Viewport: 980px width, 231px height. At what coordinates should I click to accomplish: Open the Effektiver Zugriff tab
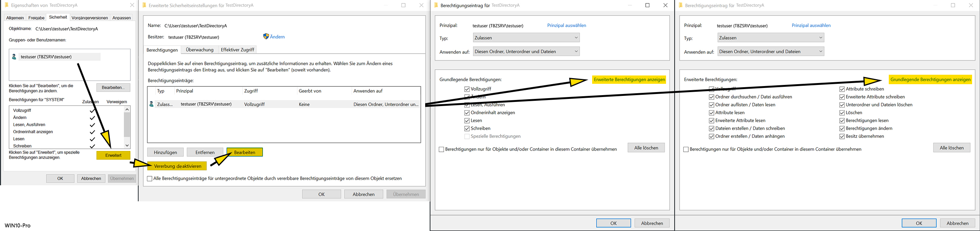(x=237, y=50)
